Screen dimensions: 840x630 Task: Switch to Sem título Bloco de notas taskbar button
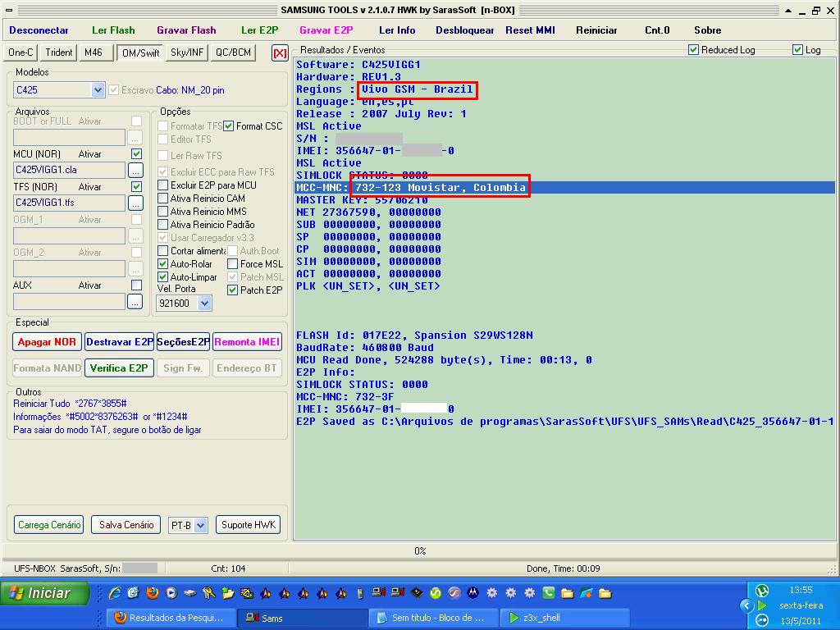(433, 618)
